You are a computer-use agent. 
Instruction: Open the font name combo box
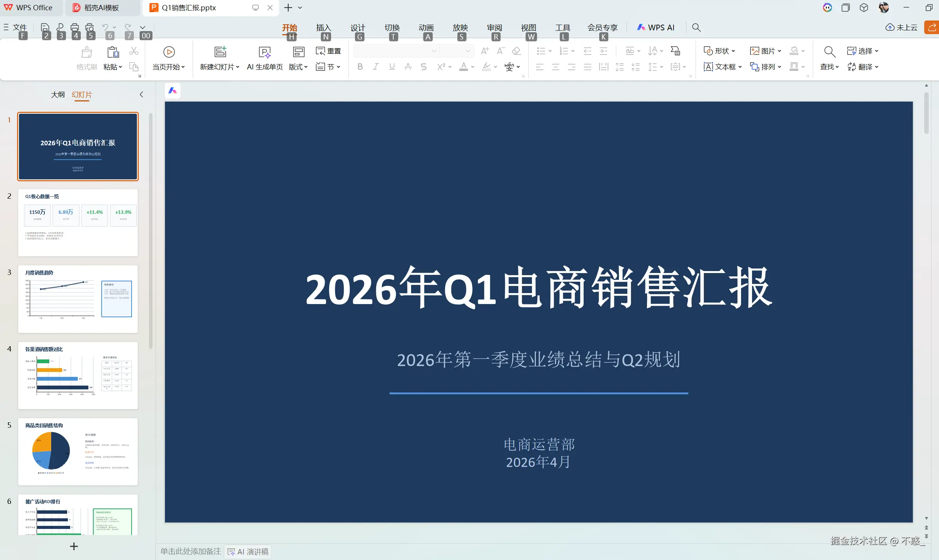click(396, 51)
